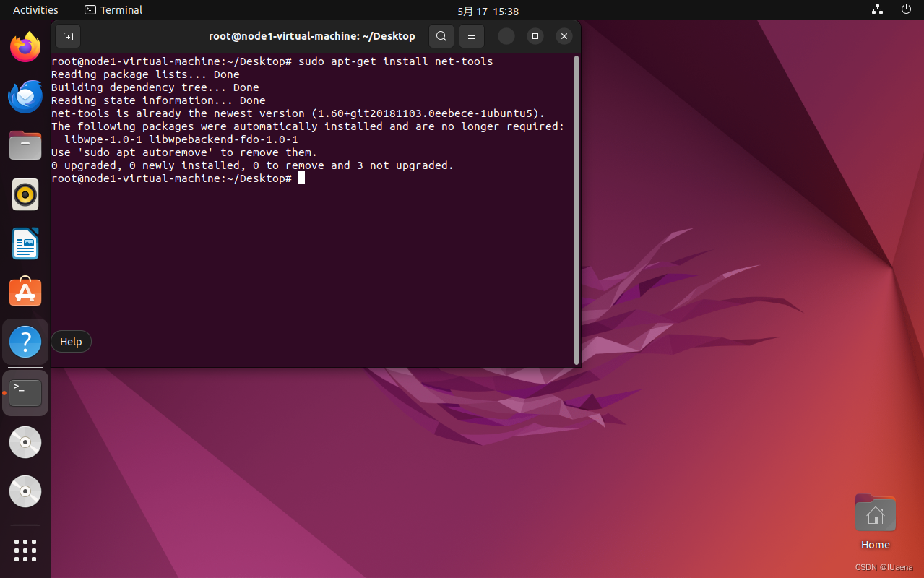The height and width of the screenshot is (578, 924).
Task: Open terminal search
Action: click(441, 36)
